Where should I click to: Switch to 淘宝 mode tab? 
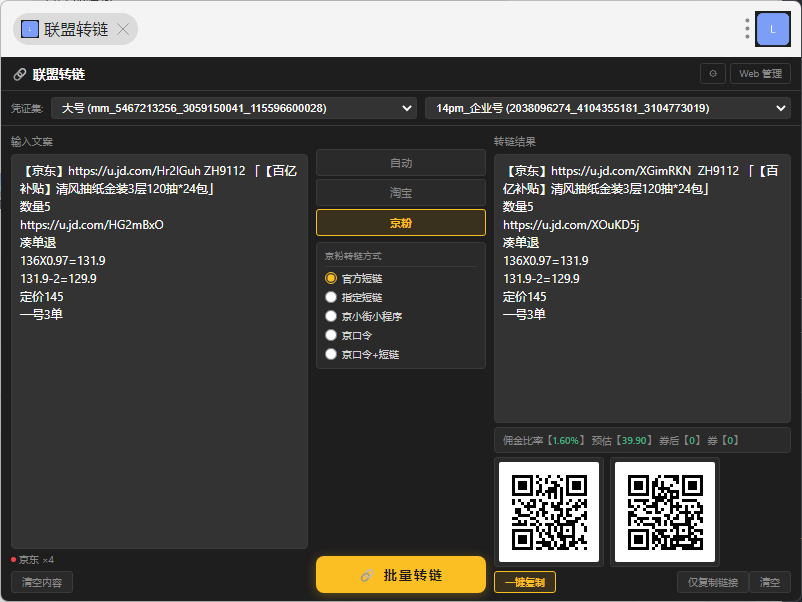pos(400,192)
